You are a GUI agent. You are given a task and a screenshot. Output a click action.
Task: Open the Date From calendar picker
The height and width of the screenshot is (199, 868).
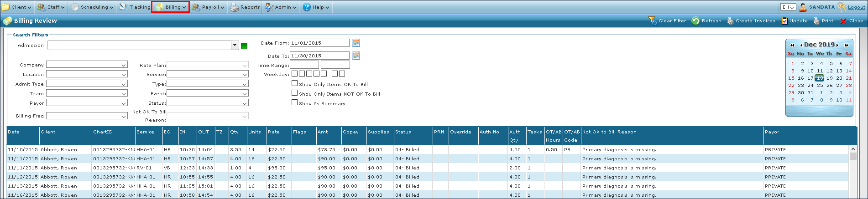[356, 43]
